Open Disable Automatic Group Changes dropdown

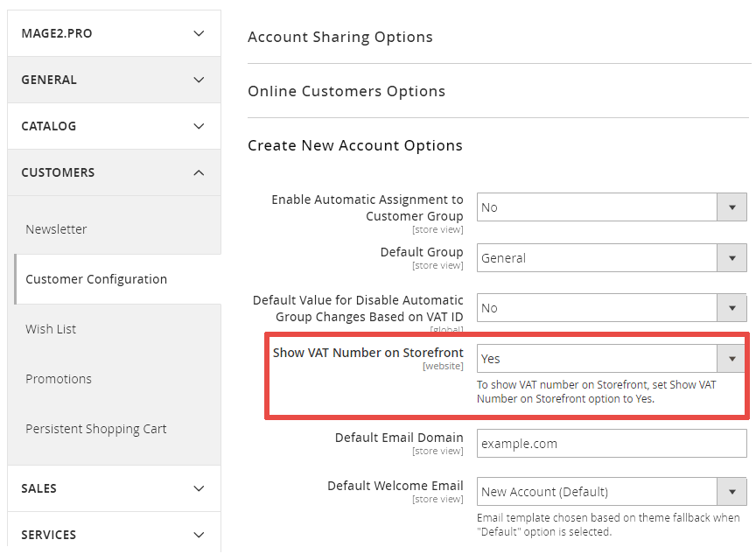click(612, 308)
